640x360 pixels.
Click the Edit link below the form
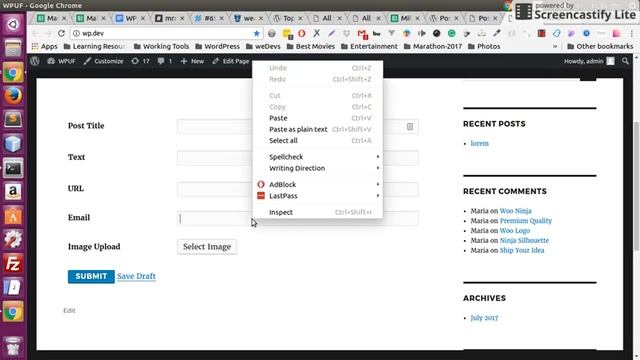(x=69, y=311)
